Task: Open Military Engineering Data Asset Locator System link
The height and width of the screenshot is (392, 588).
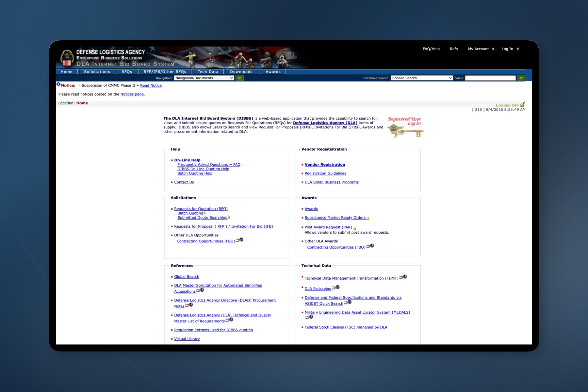Action: point(357,312)
